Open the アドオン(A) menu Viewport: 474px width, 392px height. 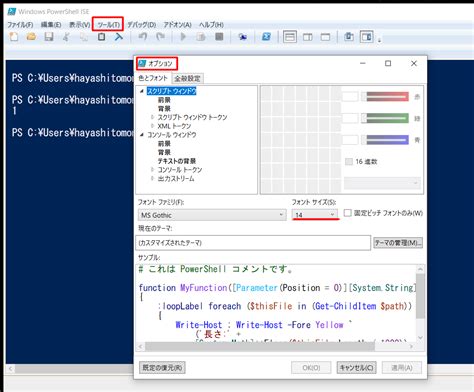click(177, 25)
